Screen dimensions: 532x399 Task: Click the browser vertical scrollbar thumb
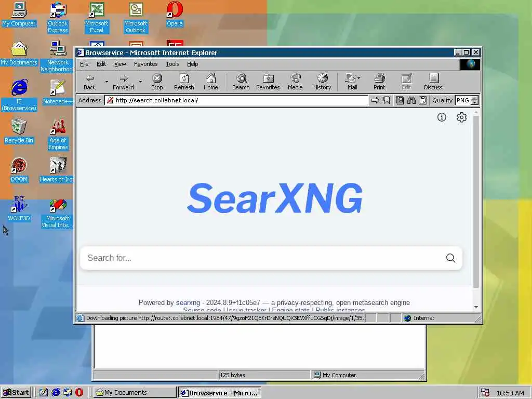(x=476, y=202)
